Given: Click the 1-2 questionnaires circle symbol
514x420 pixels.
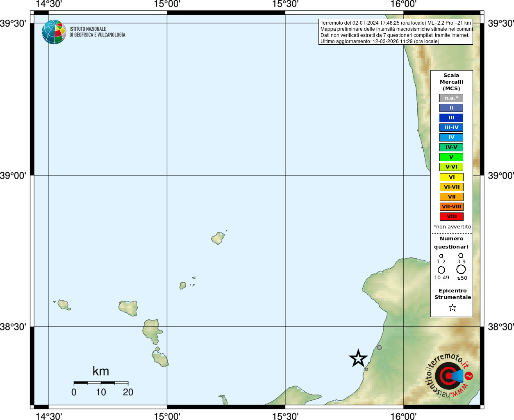Looking at the screenshot, I should coord(441,256).
